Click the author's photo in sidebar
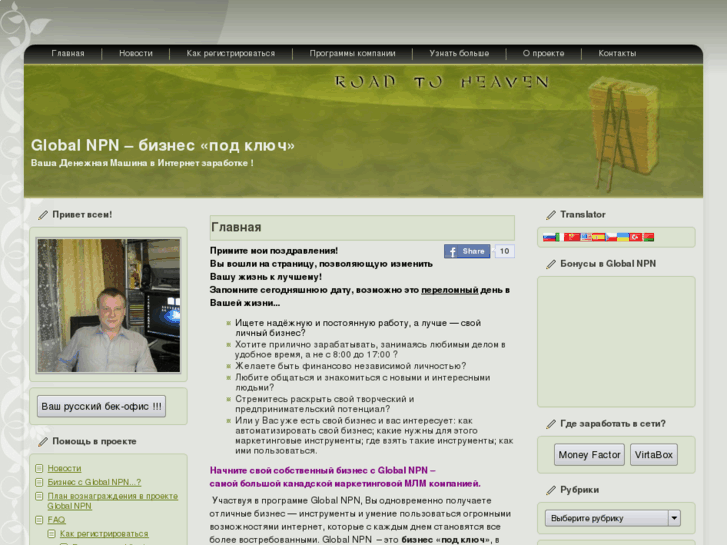 (x=108, y=305)
